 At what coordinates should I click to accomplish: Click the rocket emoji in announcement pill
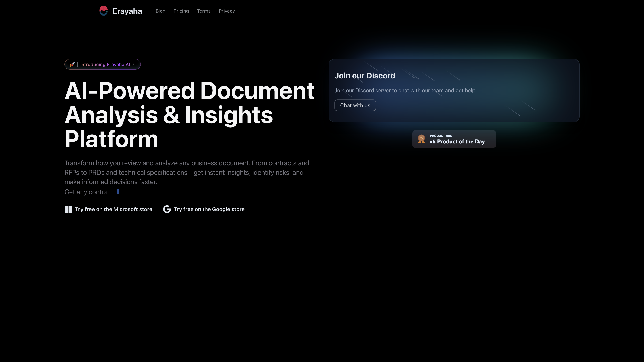click(72, 64)
